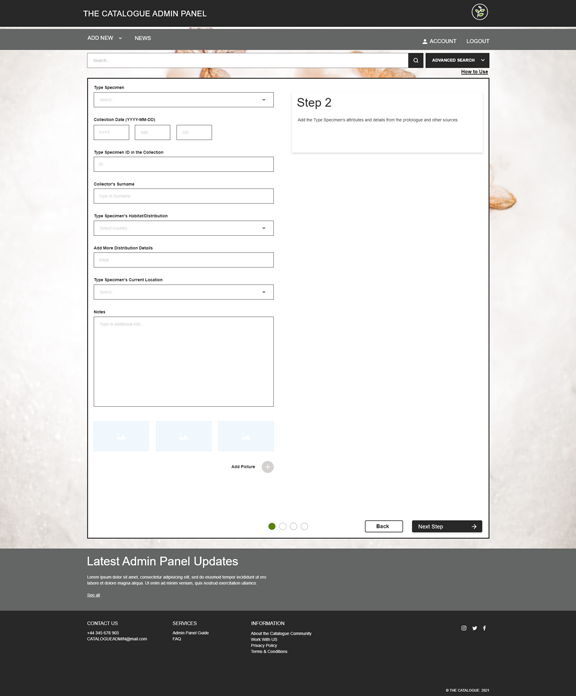The image size is (576, 696).
Task: Click the leaf logo in header
Action: 479,12
